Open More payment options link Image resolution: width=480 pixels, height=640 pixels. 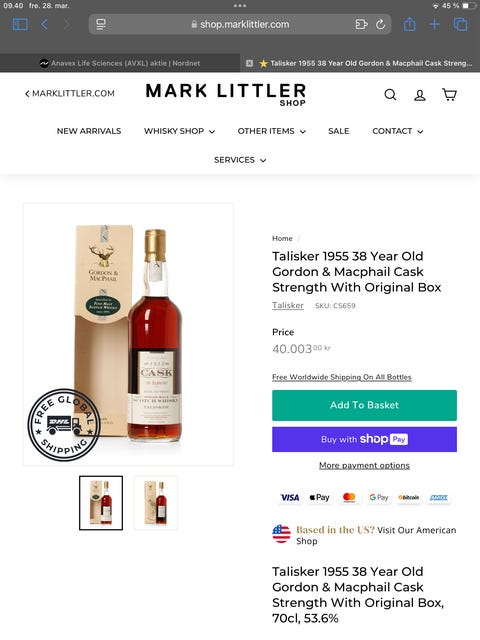tap(364, 465)
